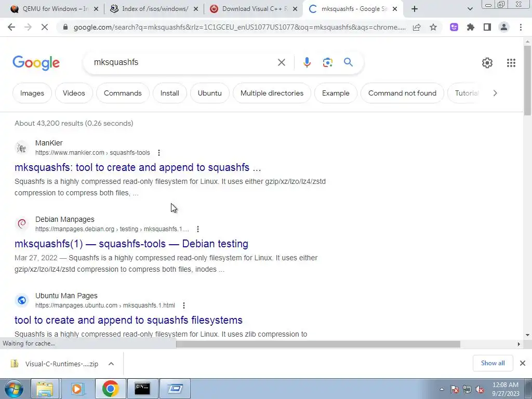The height and width of the screenshot is (399, 532).
Task: Open Windows Explorer from taskbar
Action: pyautogui.click(x=45, y=389)
